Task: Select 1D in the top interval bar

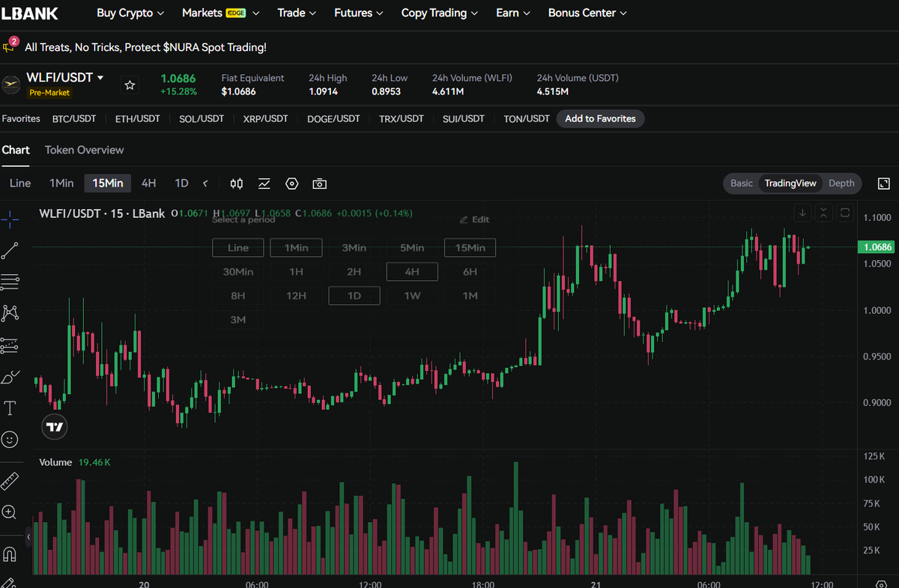Action: coord(181,184)
